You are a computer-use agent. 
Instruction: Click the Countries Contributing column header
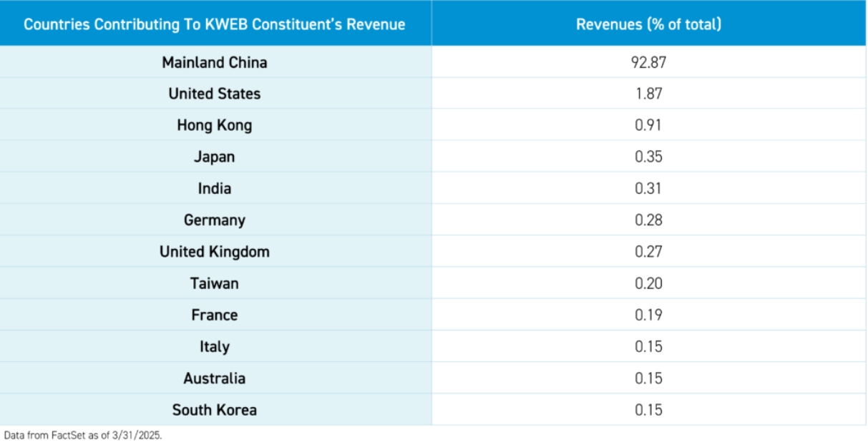(215, 24)
